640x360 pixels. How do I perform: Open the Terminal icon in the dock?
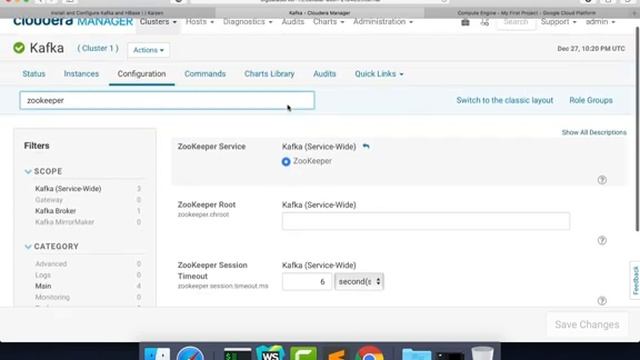tap(238, 354)
